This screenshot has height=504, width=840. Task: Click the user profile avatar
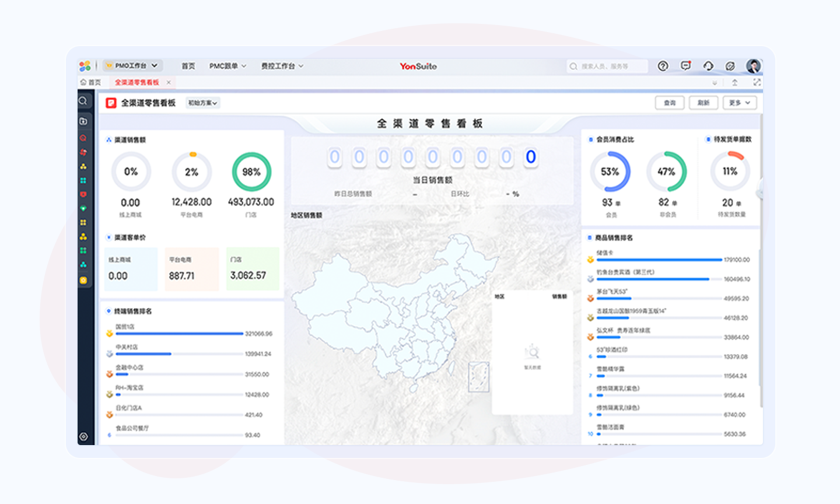coord(753,66)
